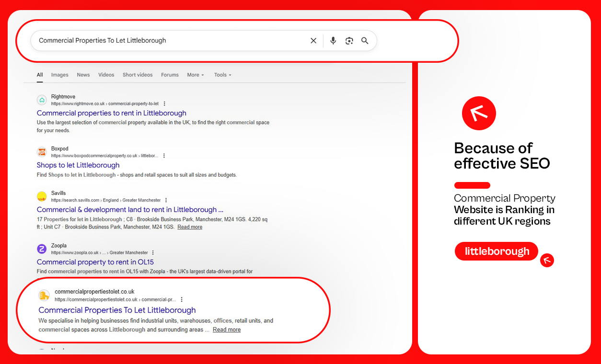Image resolution: width=601 pixels, height=364 pixels.
Task: Open Google Lens image search icon
Action: 349,41
